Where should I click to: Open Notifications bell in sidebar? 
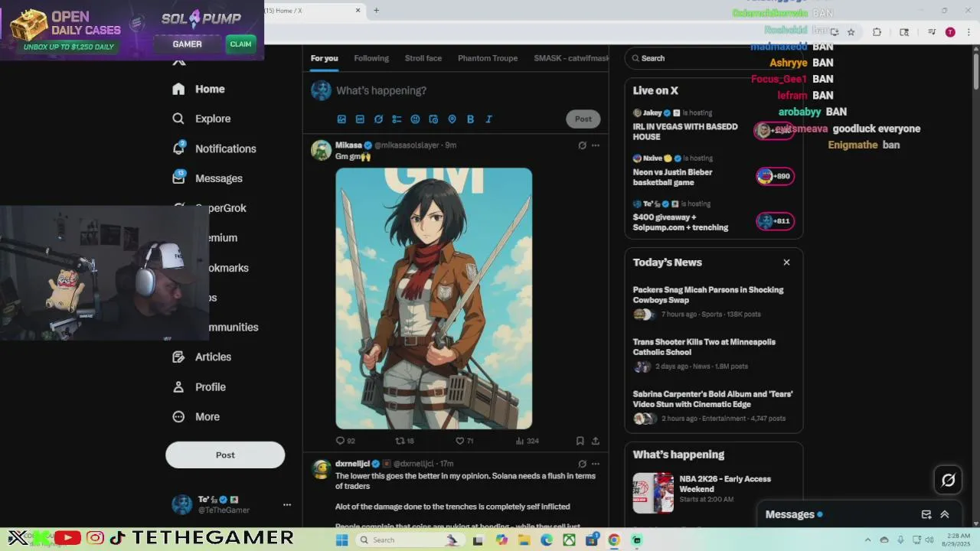tap(214, 148)
